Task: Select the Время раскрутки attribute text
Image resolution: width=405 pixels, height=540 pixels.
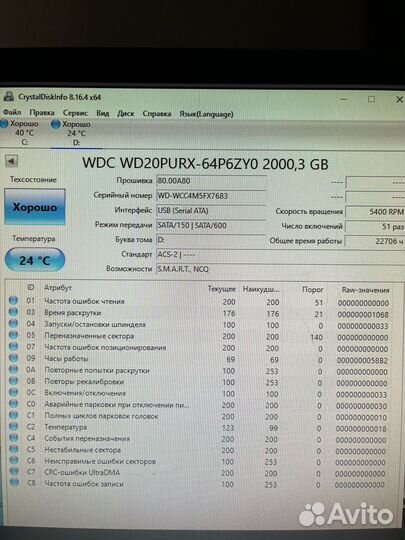Action: (x=73, y=313)
